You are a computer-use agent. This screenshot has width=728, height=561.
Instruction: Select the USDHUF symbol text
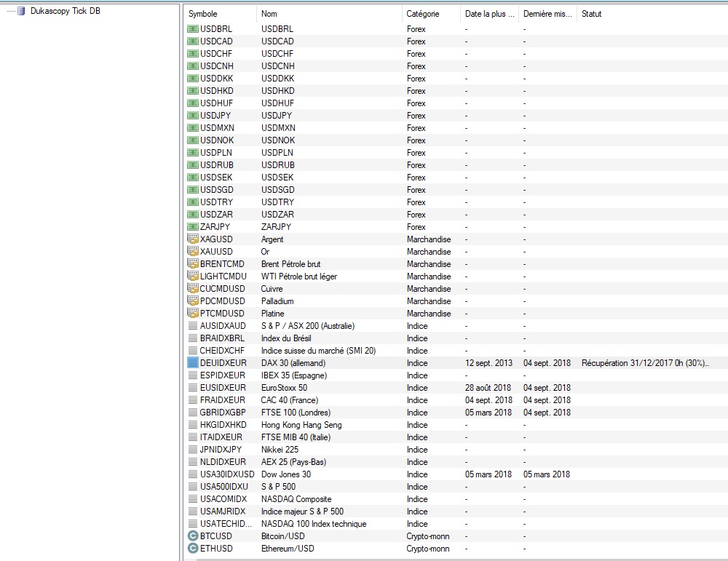[216, 103]
